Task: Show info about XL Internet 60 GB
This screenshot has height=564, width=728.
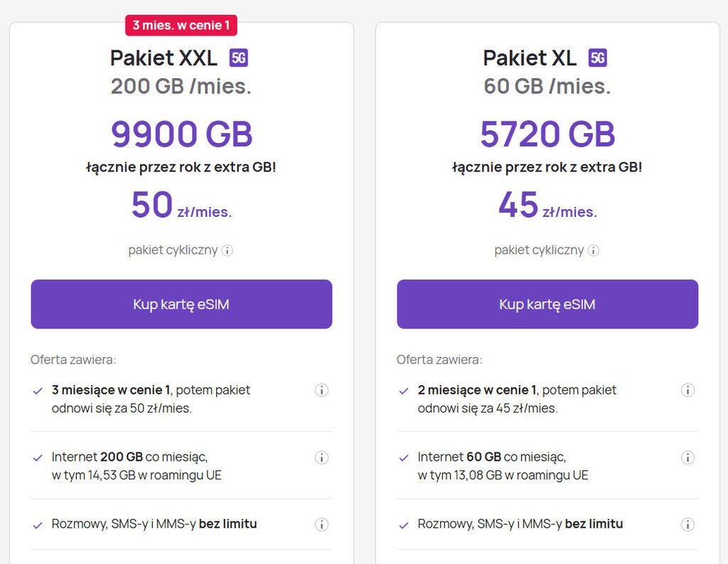Action: click(x=687, y=457)
